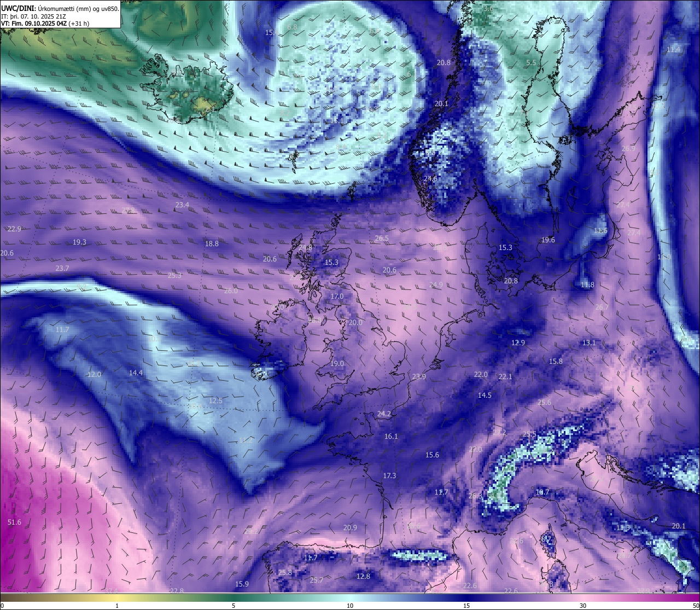Click the 16.1 value over France
Image resolution: width=700 pixels, height=610 pixels.
391,436
